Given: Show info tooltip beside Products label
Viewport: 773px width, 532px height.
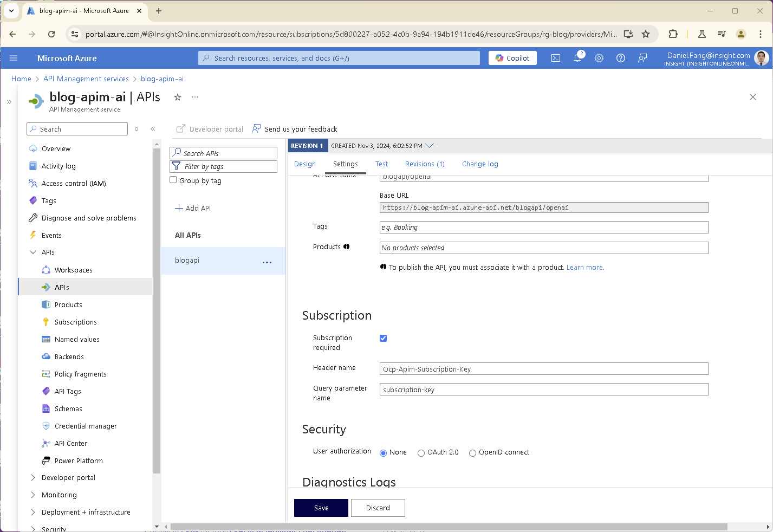Looking at the screenshot, I should click(x=346, y=246).
